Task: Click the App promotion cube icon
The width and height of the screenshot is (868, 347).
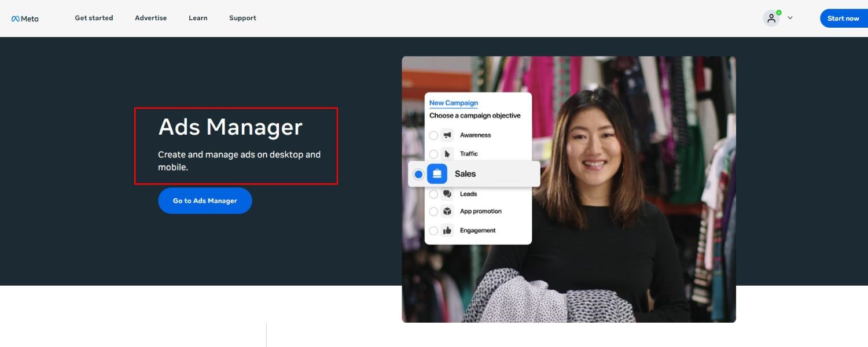Action: click(x=447, y=212)
